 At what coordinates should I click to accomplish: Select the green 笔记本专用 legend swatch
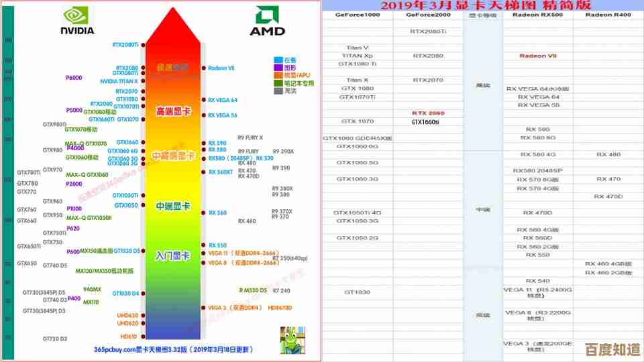pyautogui.click(x=278, y=83)
